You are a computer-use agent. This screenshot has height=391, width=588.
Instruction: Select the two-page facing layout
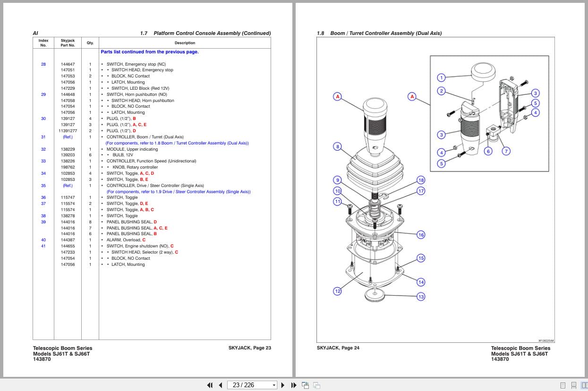[x=584, y=385]
